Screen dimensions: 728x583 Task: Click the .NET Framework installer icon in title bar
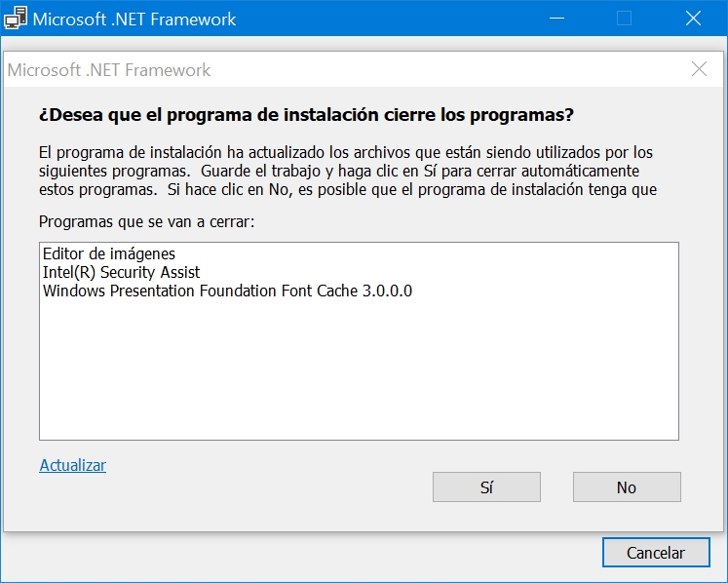pyautogui.click(x=15, y=19)
